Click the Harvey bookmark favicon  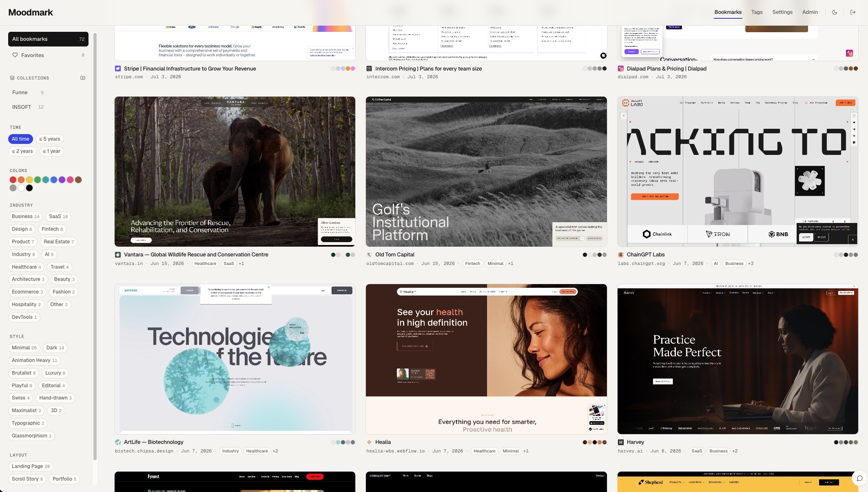(x=621, y=442)
